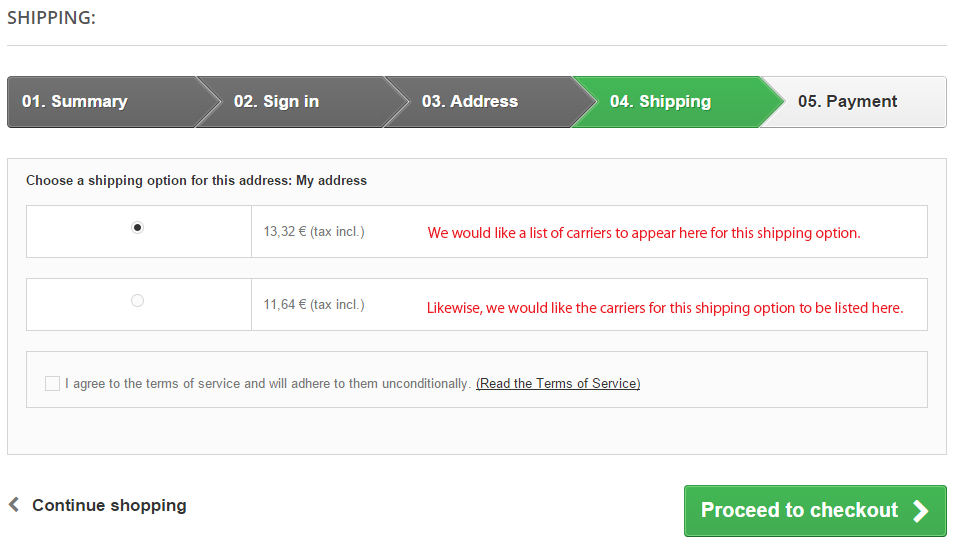Tick the terms of service agreement checkbox
Screen dimensions: 968x549
coord(53,383)
